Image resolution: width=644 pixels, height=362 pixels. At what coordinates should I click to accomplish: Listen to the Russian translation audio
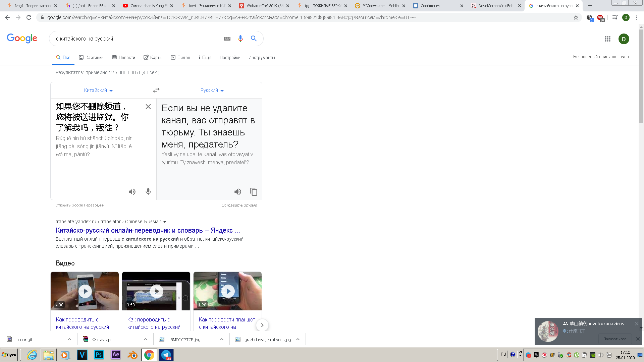[238, 192]
